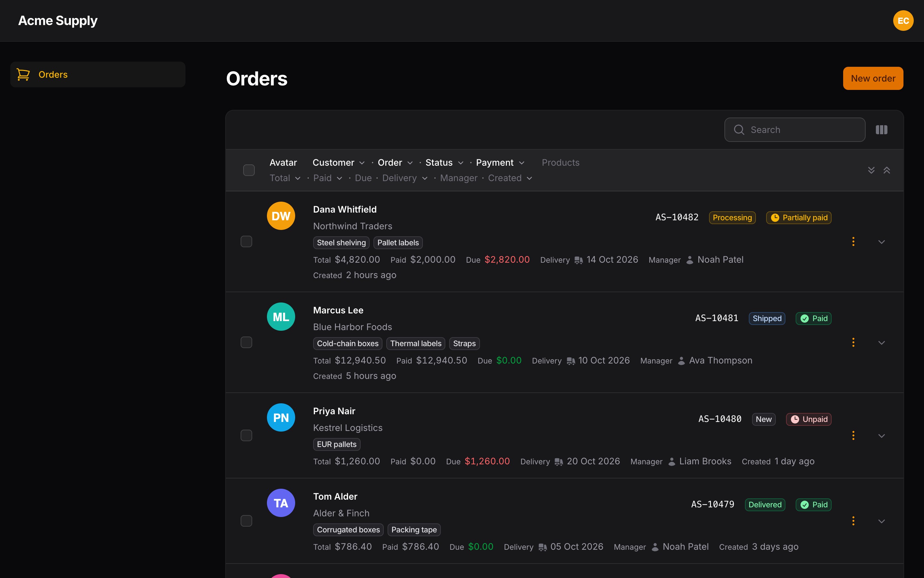Click the search magnifier icon
Image resolution: width=924 pixels, height=578 pixels.
[x=739, y=130]
